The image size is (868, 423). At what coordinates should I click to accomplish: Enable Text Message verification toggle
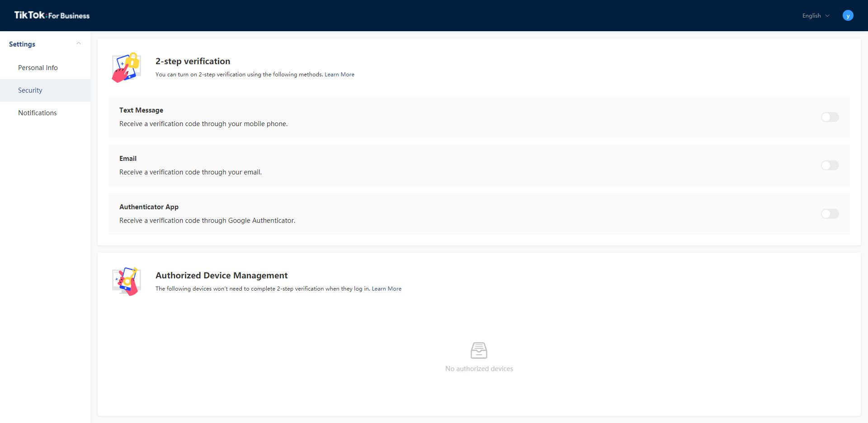(x=830, y=117)
